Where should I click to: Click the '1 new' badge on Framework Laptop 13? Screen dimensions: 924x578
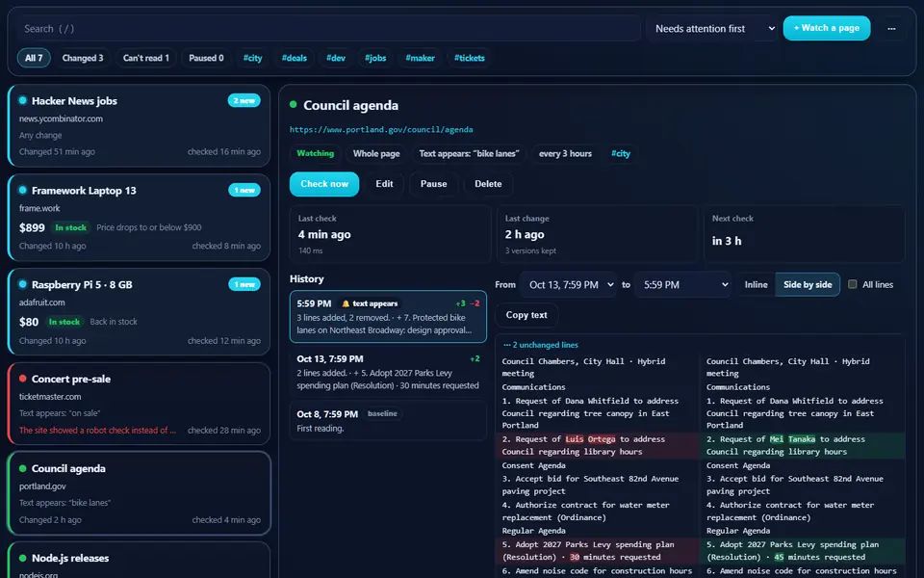point(244,190)
